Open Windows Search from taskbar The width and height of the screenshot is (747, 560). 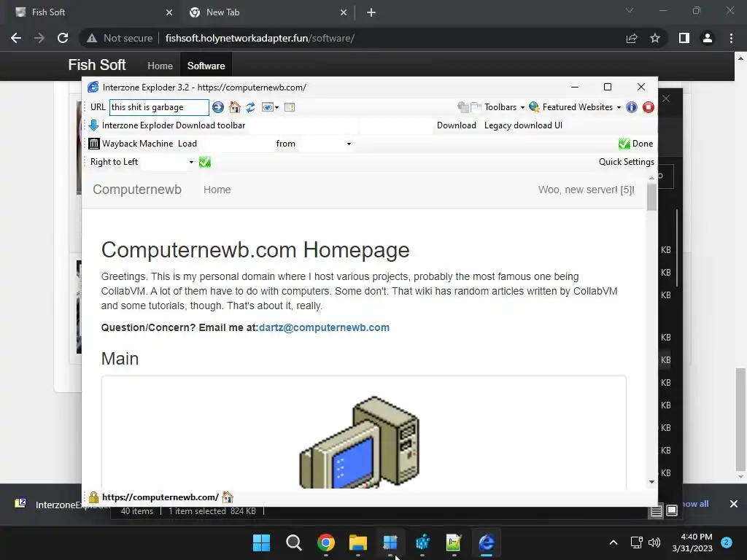coord(293,542)
